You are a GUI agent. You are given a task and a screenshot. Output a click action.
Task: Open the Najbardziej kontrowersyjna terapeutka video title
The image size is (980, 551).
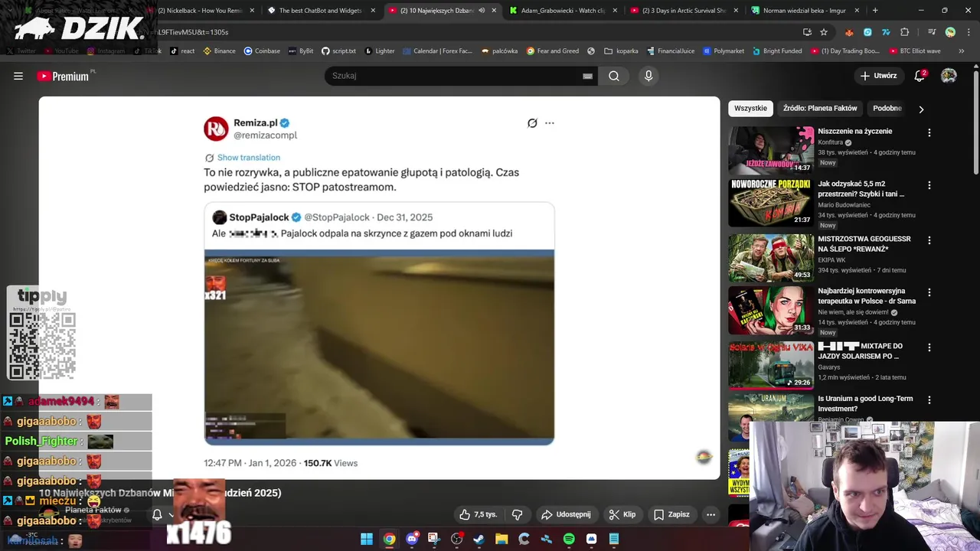point(867,296)
